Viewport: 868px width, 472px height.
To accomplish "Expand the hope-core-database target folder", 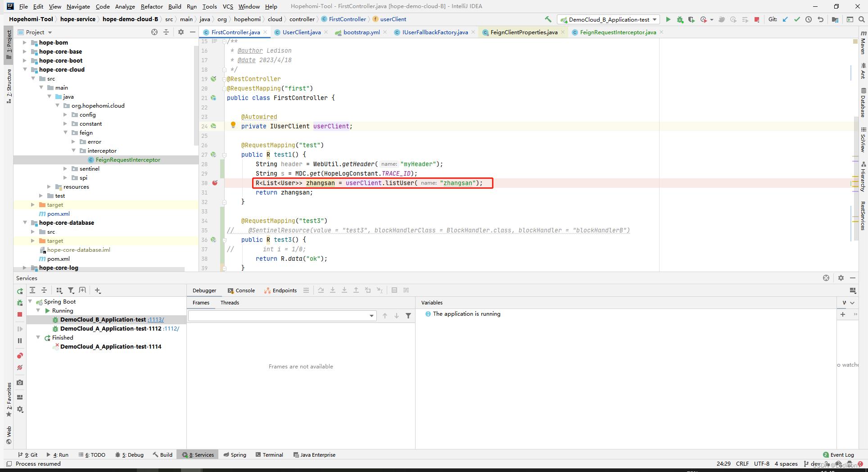I will coord(33,241).
